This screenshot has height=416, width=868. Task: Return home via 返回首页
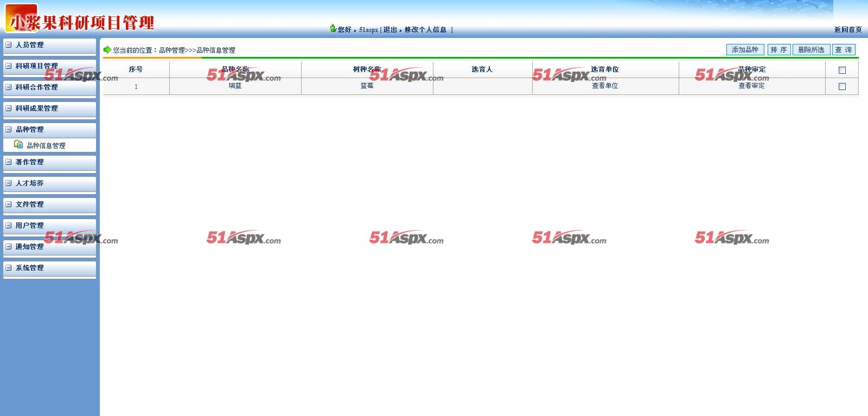tap(848, 30)
